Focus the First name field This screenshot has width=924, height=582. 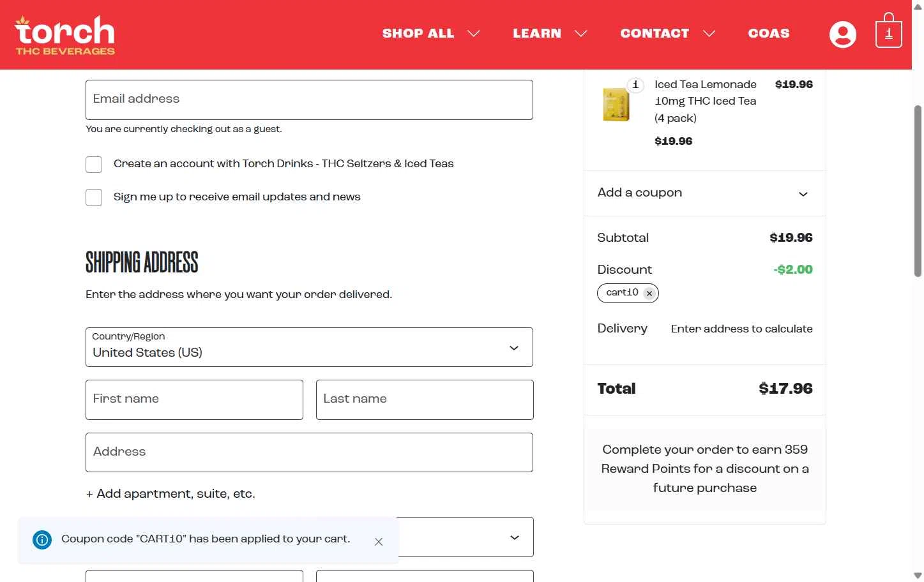point(194,400)
